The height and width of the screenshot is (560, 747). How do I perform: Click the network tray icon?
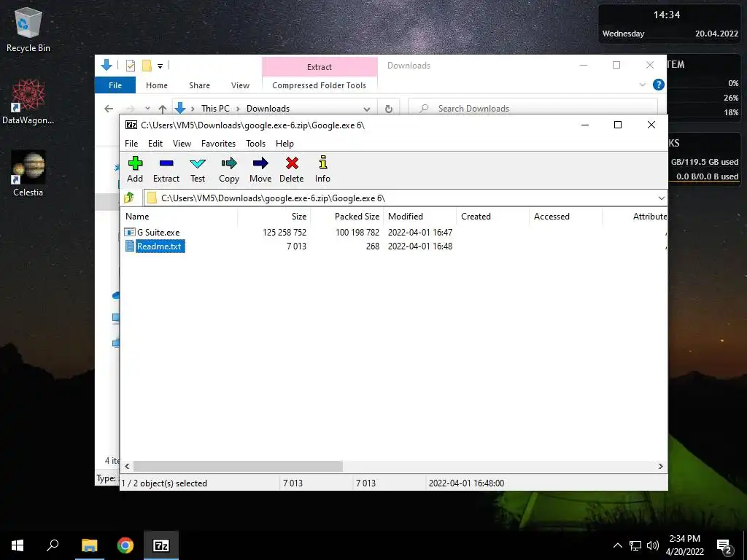(x=635, y=545)
